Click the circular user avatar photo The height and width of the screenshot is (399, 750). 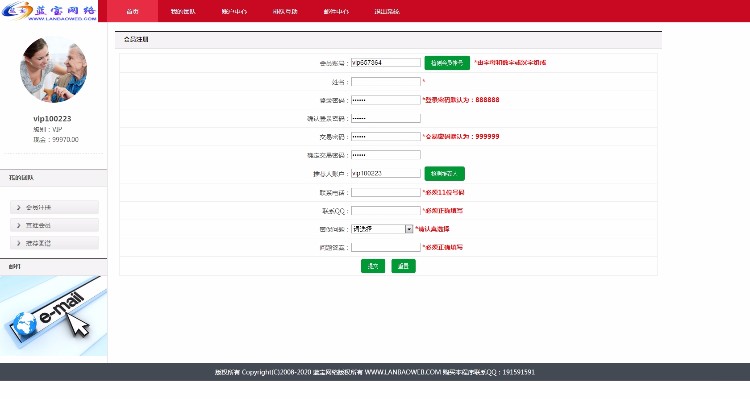tap(54, 70)
